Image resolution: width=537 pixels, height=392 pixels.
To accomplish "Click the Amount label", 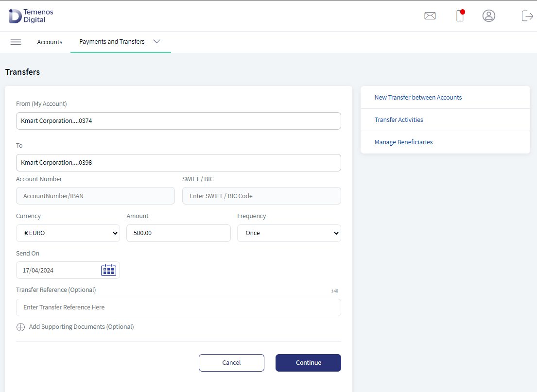I will pyautogui.click(x=138, y=216).
